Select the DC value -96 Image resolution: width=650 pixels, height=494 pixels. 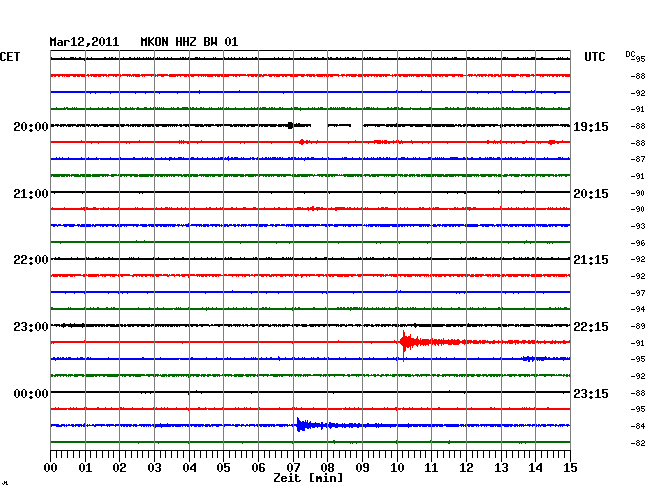(x=638, y=243)
